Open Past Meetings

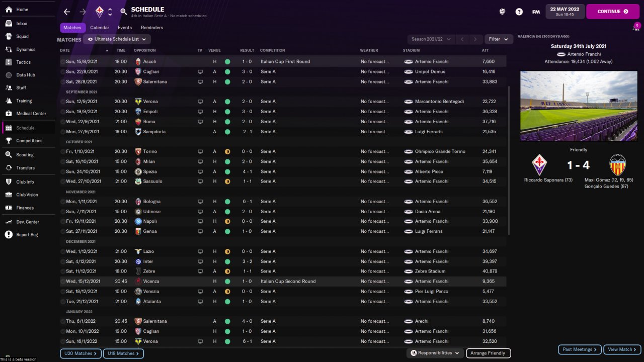[x=580, y=349]
